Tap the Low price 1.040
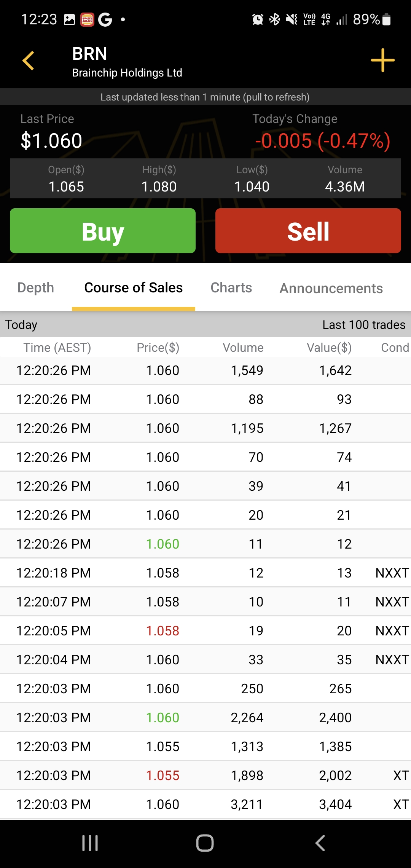Viewport: 411px width, 868px height. click(x=252, y=187)
